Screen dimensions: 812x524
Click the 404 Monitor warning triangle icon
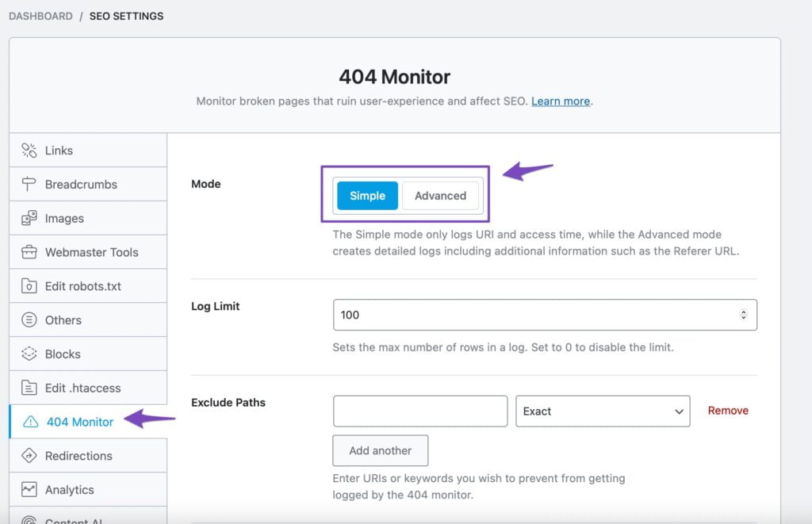pyautogui.click(x=31, y=422)
